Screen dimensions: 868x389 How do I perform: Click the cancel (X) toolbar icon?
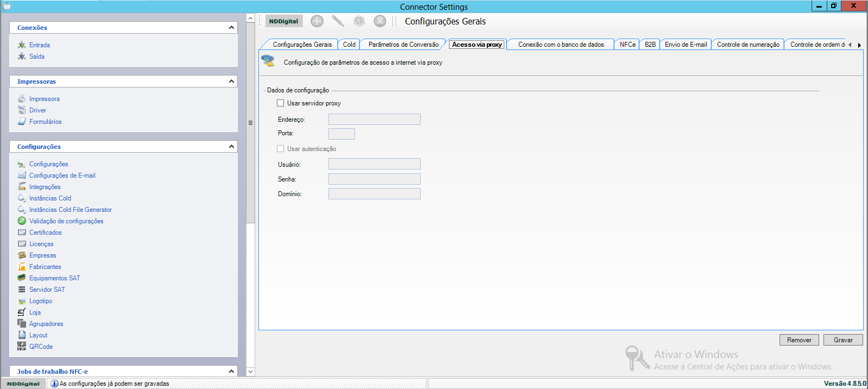[x=380, y=21]
